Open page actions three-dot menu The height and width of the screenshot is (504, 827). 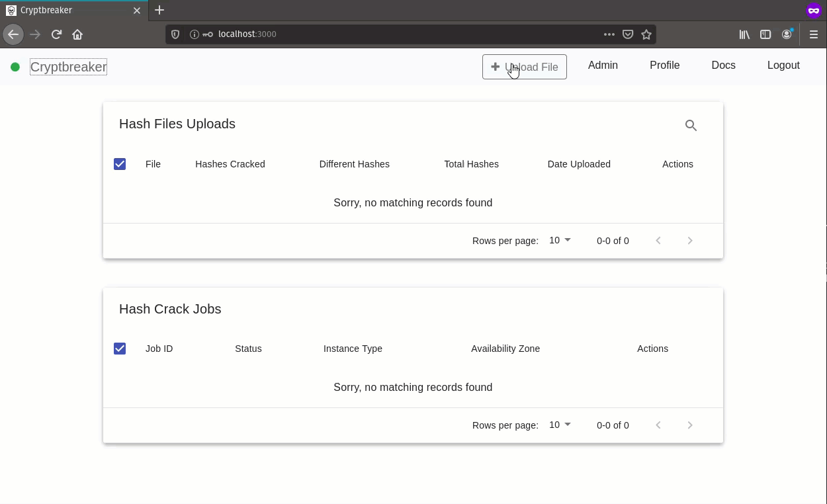tap(609, 34)
